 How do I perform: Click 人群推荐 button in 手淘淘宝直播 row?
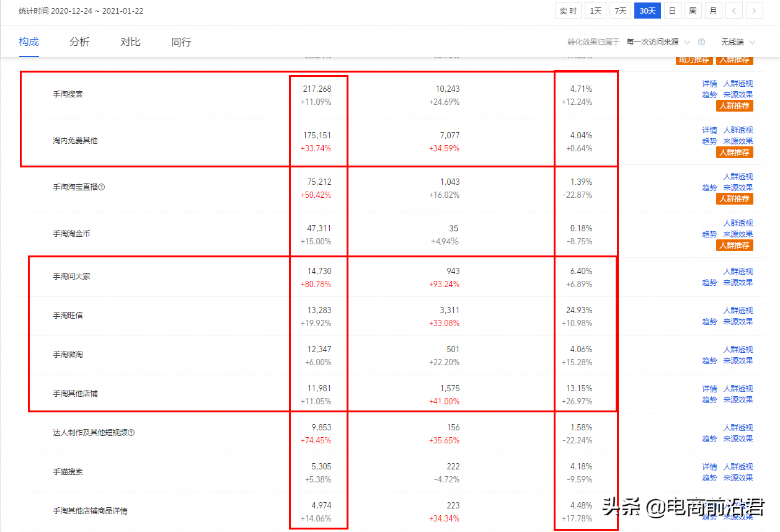[x=735, y=199]
